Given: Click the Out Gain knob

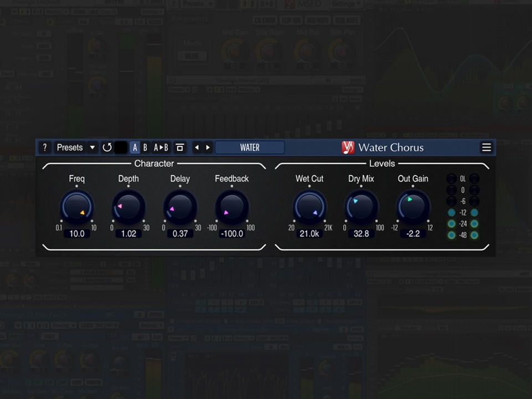Looking at the screenshot, I should (413, 207).
